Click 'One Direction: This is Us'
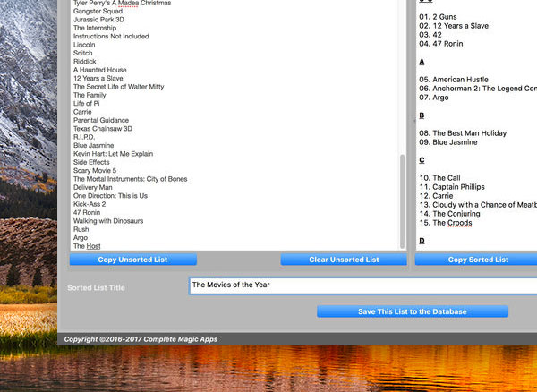 point(110,196)
